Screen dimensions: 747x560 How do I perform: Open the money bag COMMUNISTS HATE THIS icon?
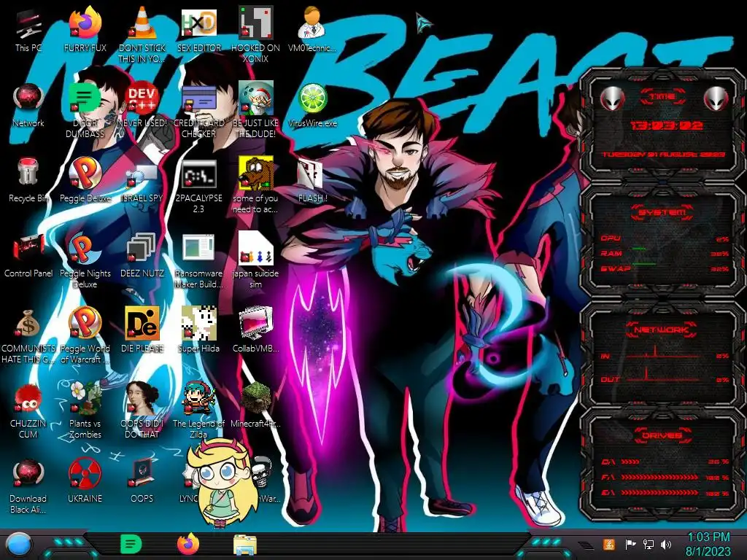(28, 323)
